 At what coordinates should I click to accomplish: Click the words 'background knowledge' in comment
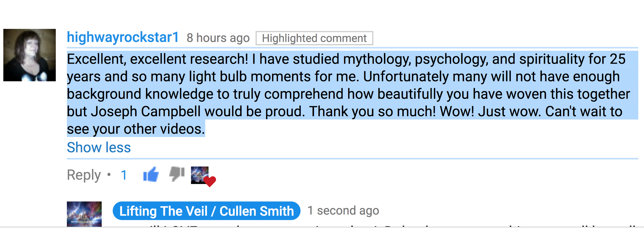tap(140, 94)
